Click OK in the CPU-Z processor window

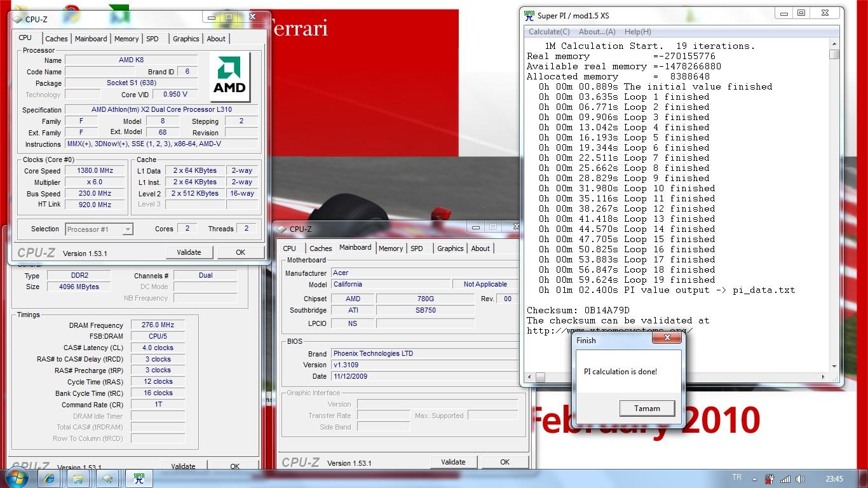coord(240,252)
